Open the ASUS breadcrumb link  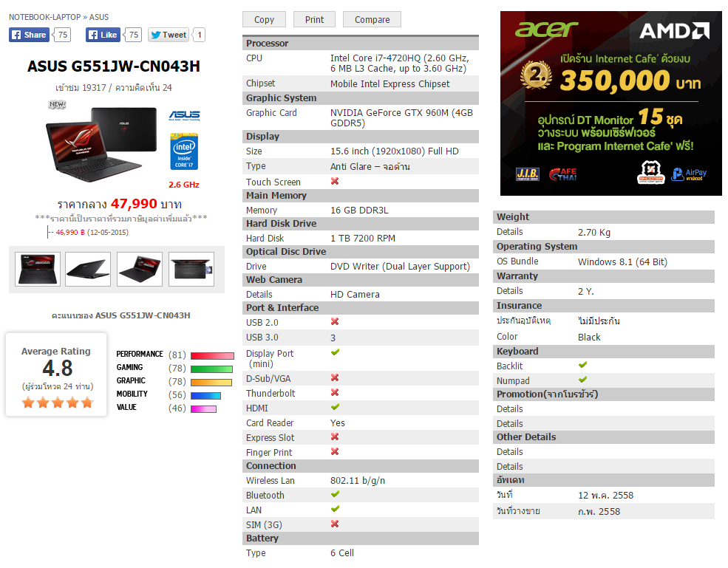99,17
